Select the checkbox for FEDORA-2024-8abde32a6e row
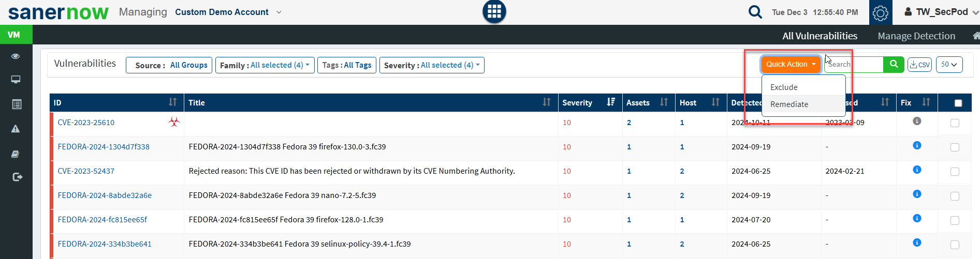Screen dimensions: 980x259 [955, 196]
